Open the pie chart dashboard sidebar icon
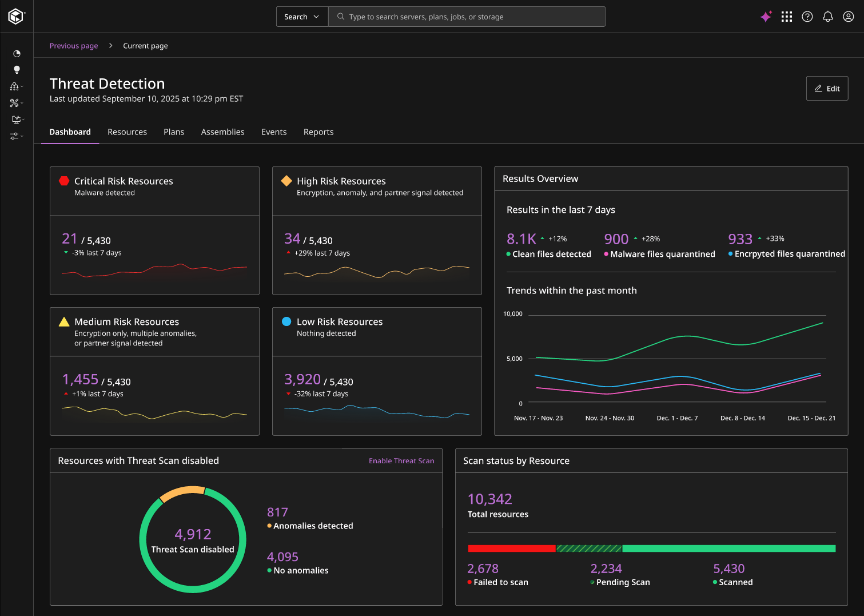864x616 pixels. [x=17, y=54]
